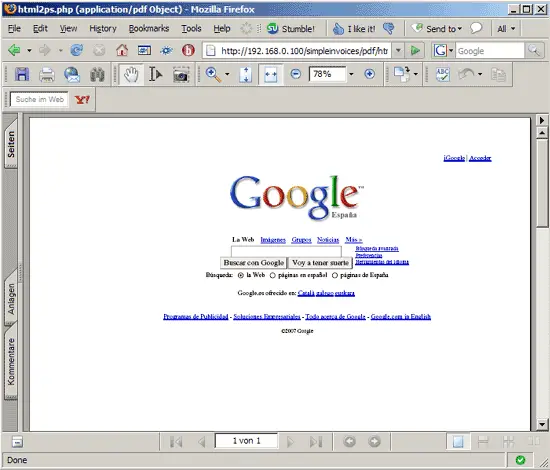The image size is (550, 470).
Task: Select the Zoom In magnifier tool
Action: [x=214, y=74]
